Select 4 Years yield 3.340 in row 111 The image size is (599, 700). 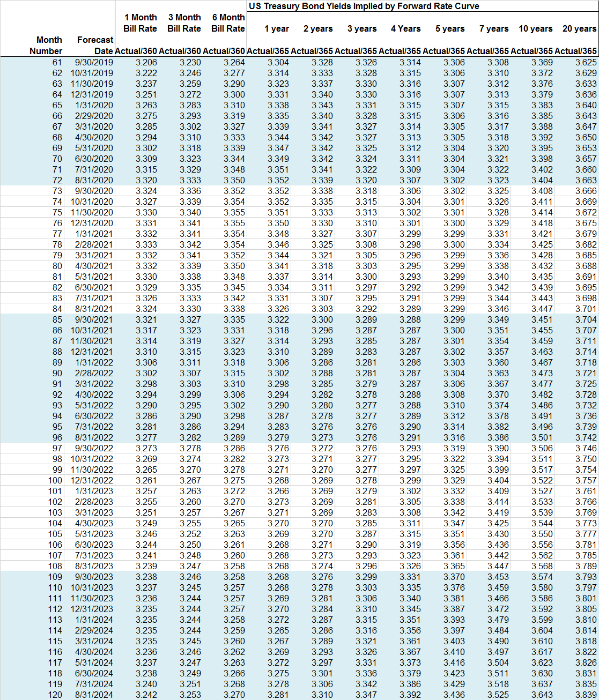[x=410, y=598]
